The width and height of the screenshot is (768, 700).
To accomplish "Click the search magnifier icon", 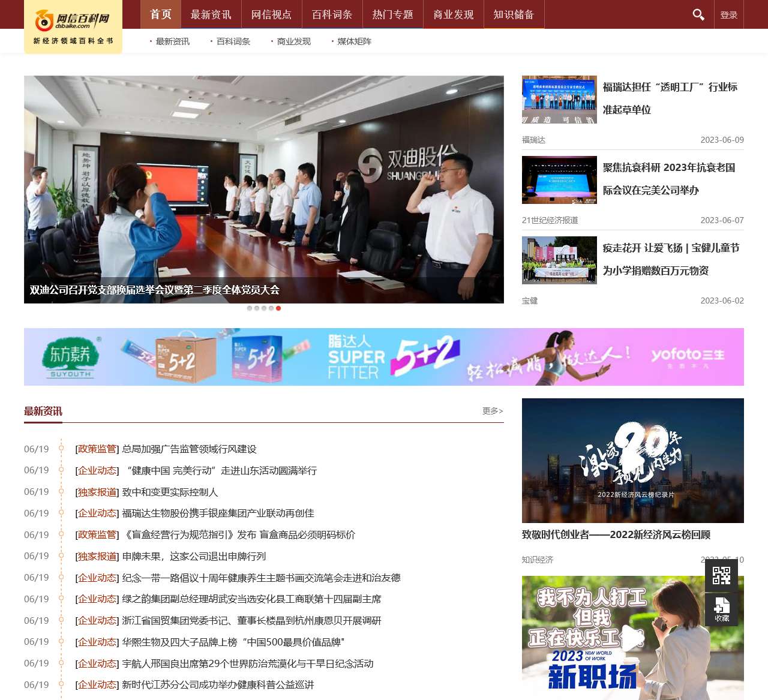I will (x=698, y=14).
